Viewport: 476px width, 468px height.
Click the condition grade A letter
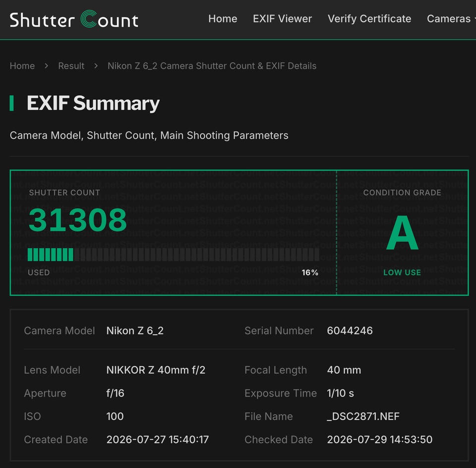pyautogui.click(x=402, y=233)
